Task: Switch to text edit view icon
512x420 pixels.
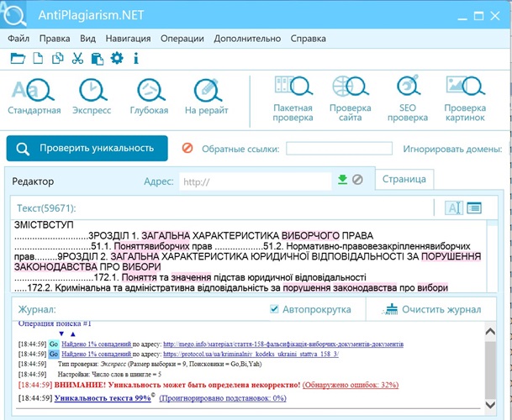Action: (x=454, y=207)
